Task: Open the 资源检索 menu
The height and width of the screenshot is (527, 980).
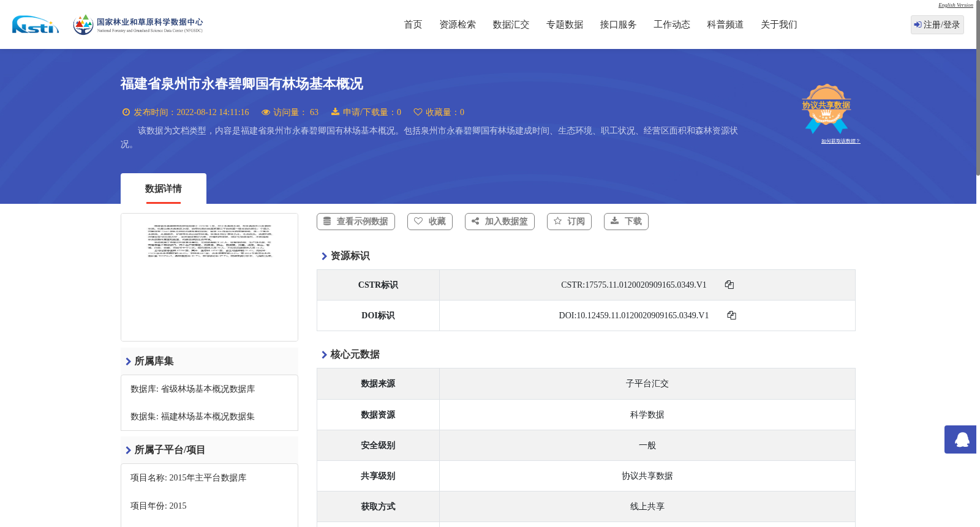Action: pyautogui.click(x=458, y=24)
